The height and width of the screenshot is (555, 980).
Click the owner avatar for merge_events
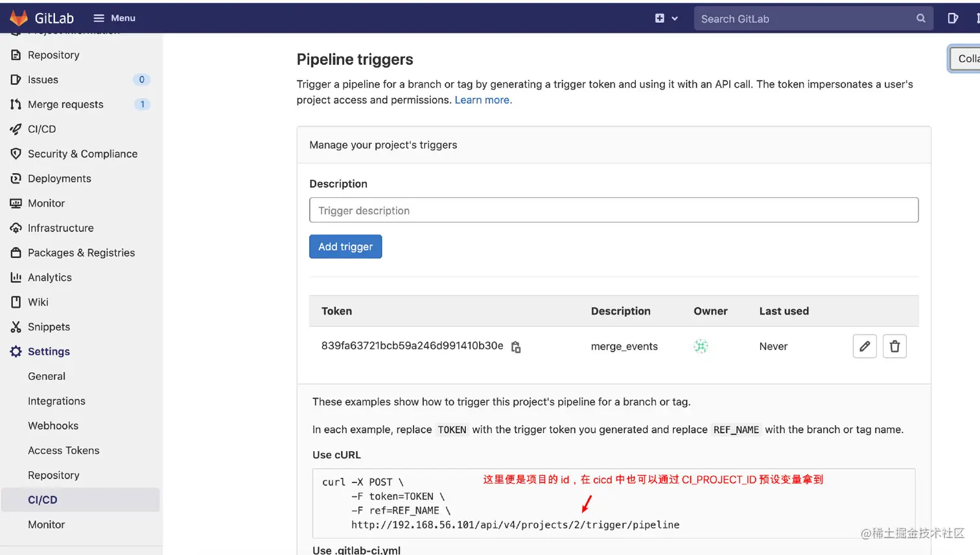coord(701,346)
